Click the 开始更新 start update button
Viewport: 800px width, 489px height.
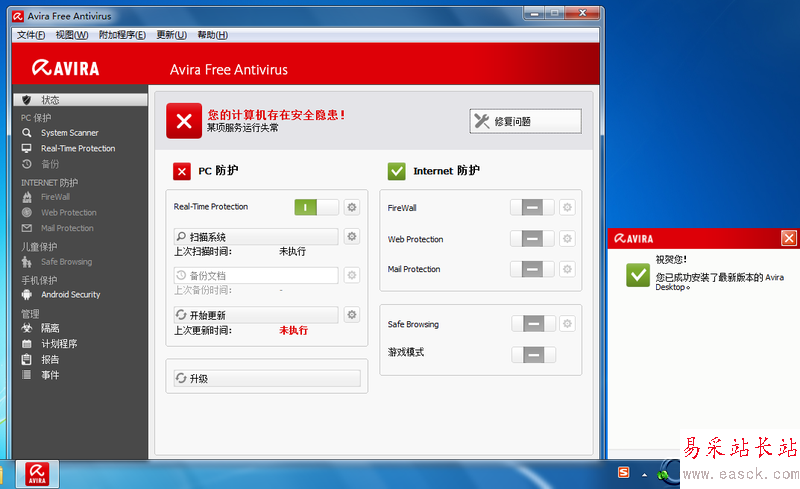tap(256, 315)
